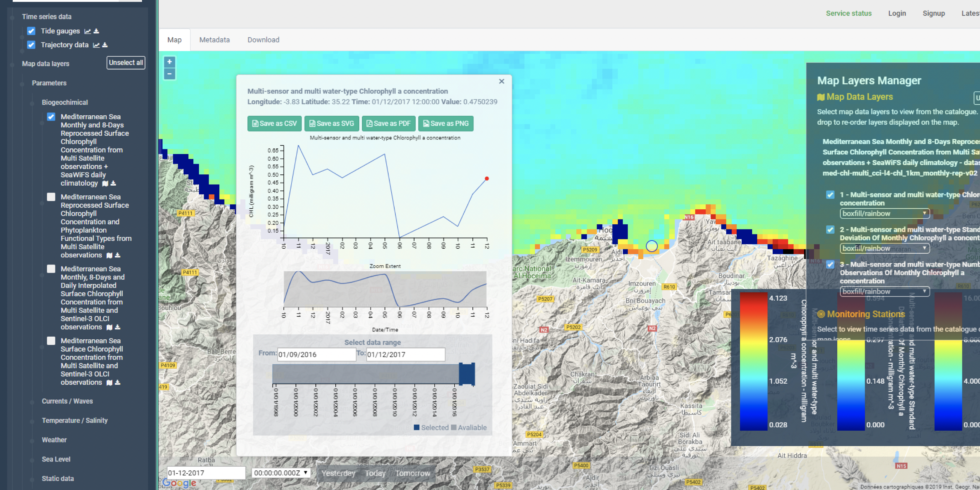Open the time 00:00:00.000Z dropdown
The image size is (980, 490).
[281, 472]
